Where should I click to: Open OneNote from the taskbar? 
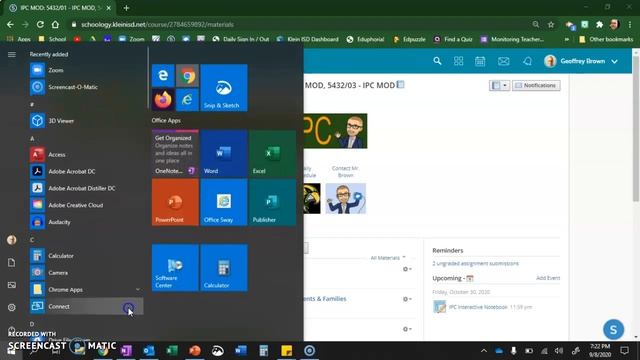pos(127,351)
